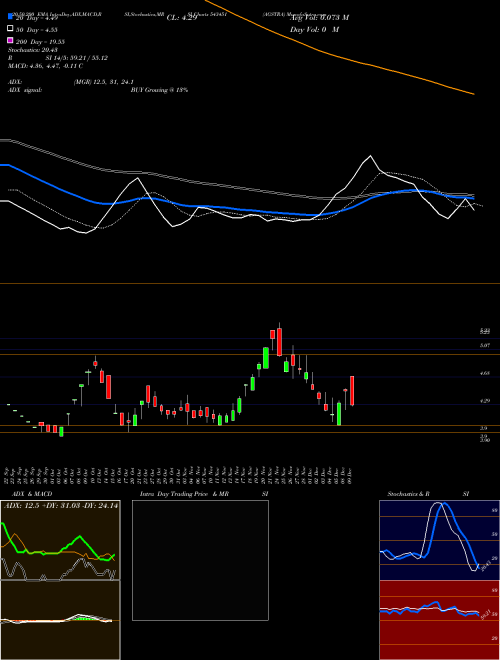
Task: Click the 4.29 price axis label
Action: tap(484, 401)
